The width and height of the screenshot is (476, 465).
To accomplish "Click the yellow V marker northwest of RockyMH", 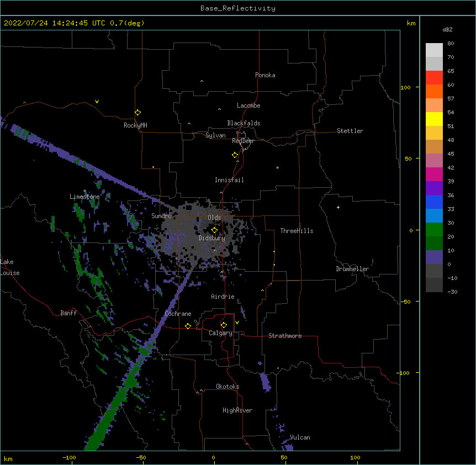I will pyautogui.click(x=97, y=102).
